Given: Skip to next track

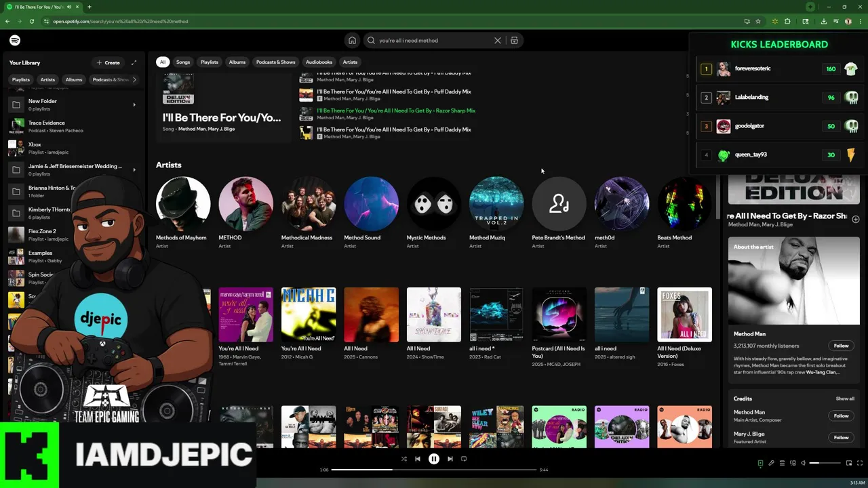Looking at the screenshot, I should click(x=450, y=459).
